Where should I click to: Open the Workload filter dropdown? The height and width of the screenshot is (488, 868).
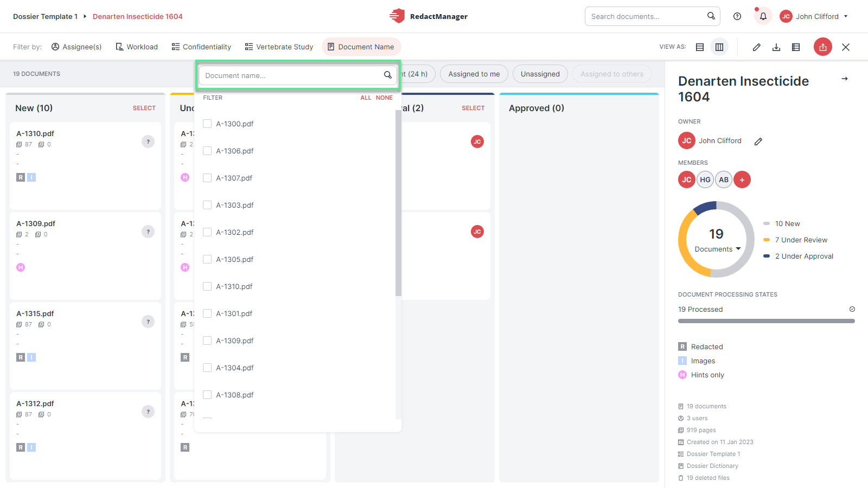tap(137, 47)
